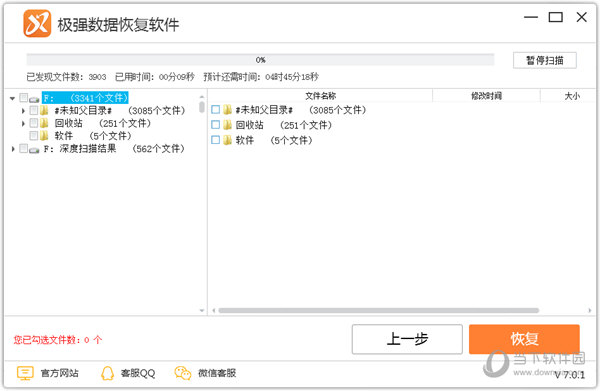This screenshot has height=391, width=600.
Task: Click the 已发现文件数 status text
Action: 66,77
